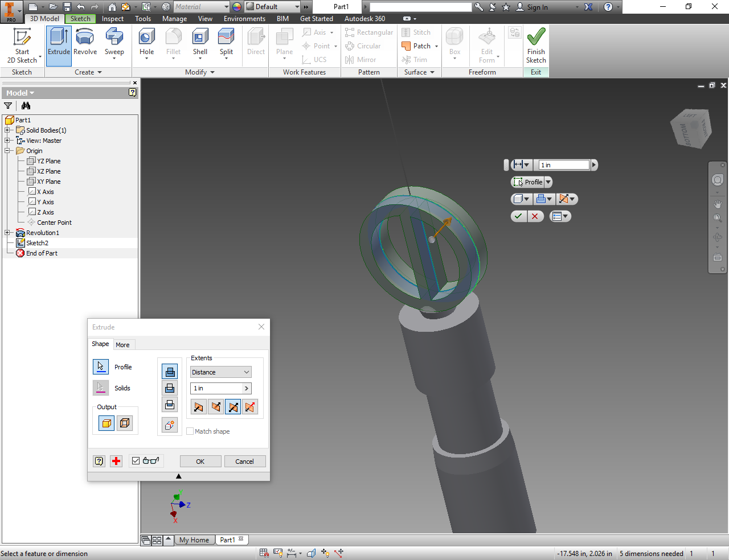Image resolution: width=729 pixels, height=560 pixels.
Task: Select the Pan hand in navigation bar
Action: (718, 204)
